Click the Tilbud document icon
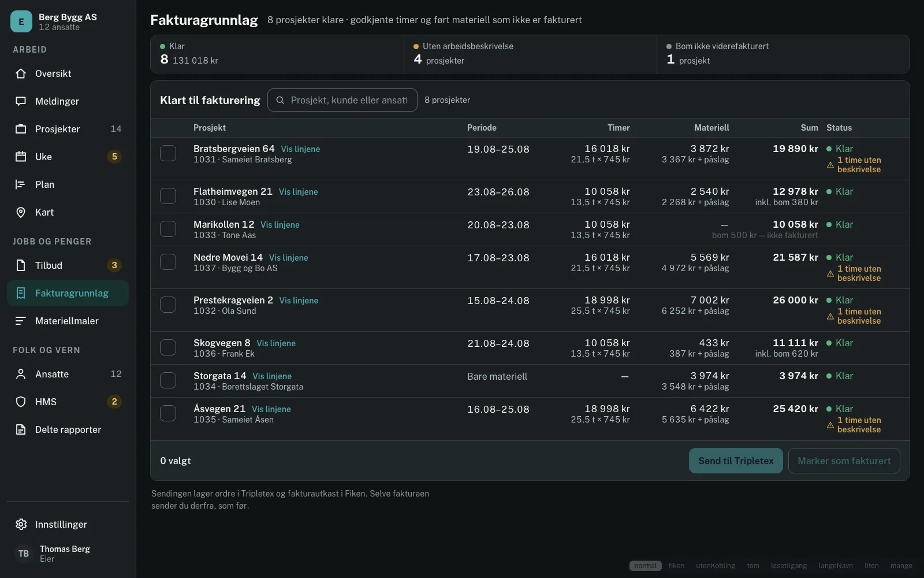924x578 pixels. [21, 265]
